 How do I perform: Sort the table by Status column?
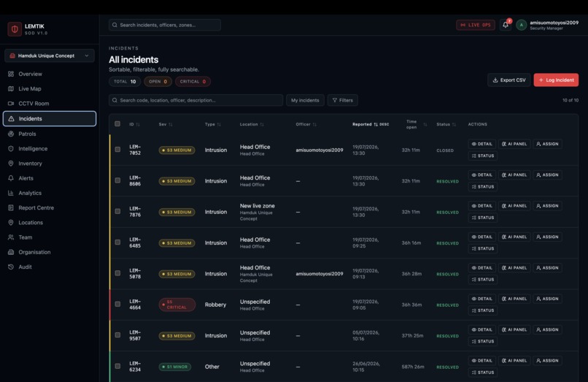[446, 124]
